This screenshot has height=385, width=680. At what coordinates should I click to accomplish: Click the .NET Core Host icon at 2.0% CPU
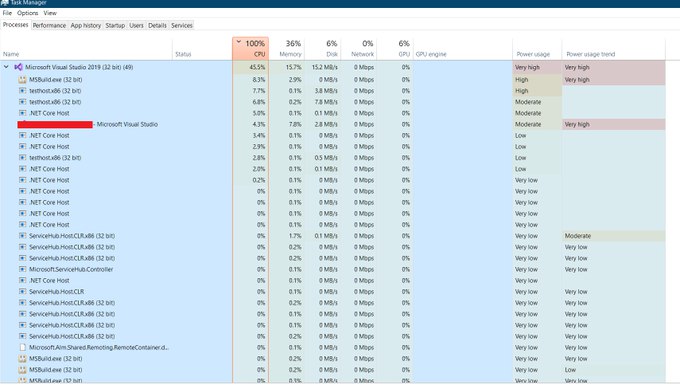pyautogui.click(x=23, y=169)
